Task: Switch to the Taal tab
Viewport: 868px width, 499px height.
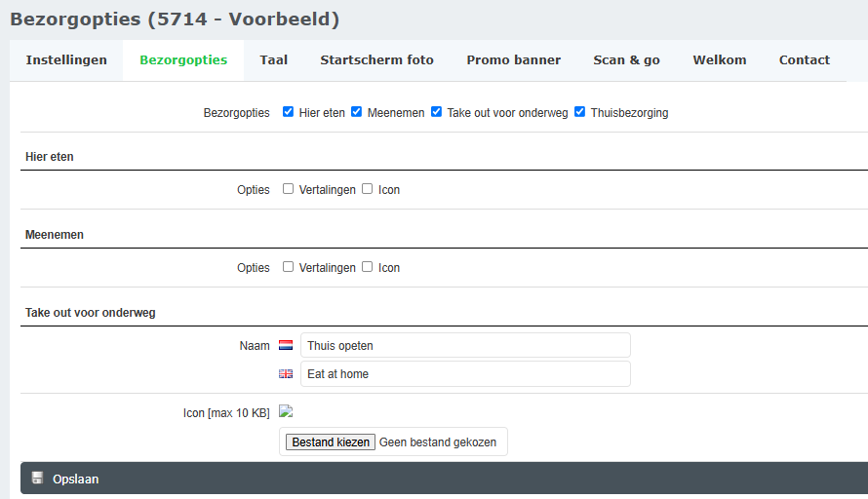Action: tap(274, 60)
